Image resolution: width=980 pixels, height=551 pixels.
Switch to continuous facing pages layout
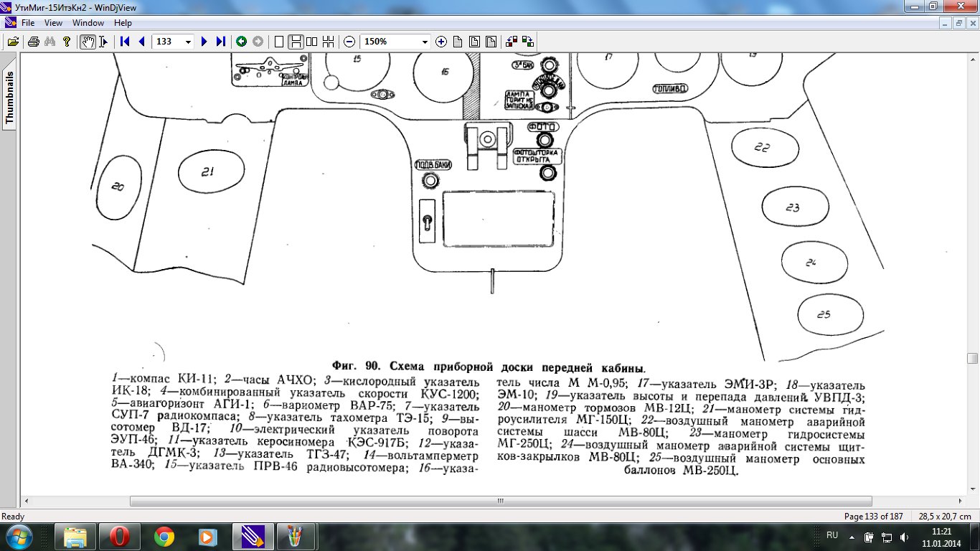coord(328,42)
